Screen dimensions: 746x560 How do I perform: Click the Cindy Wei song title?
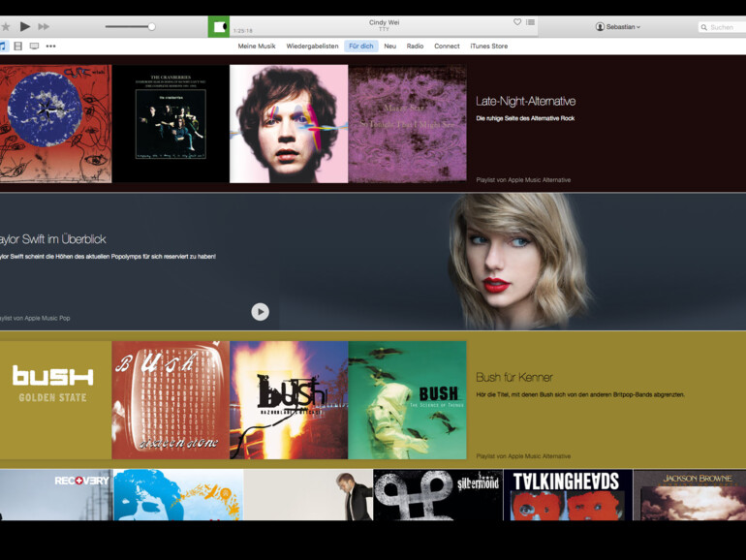click(x=384, y=22)
